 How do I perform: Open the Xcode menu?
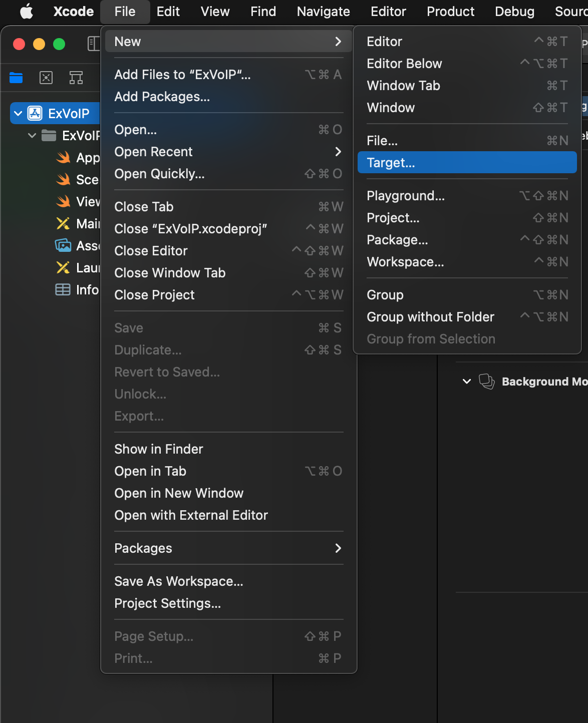pyautogui.click(x=74, y=11)
